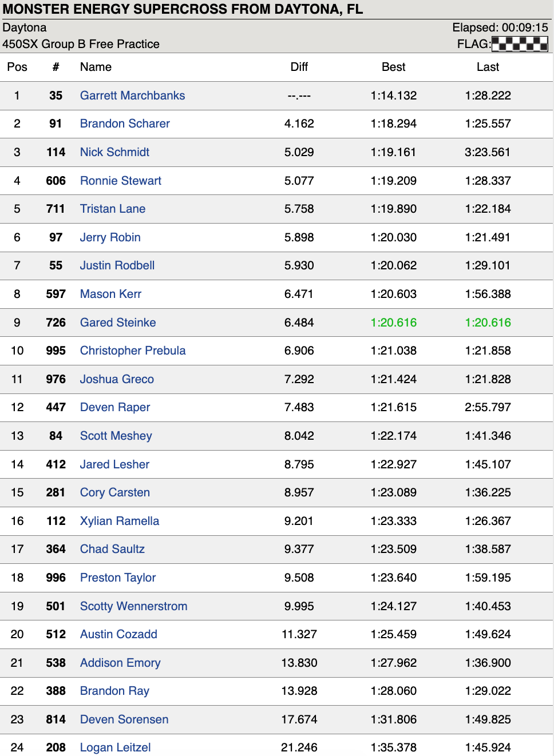The width and height of the screenshot is (554, 756).
Task: Click the Best column header
Action: (393, 67)
